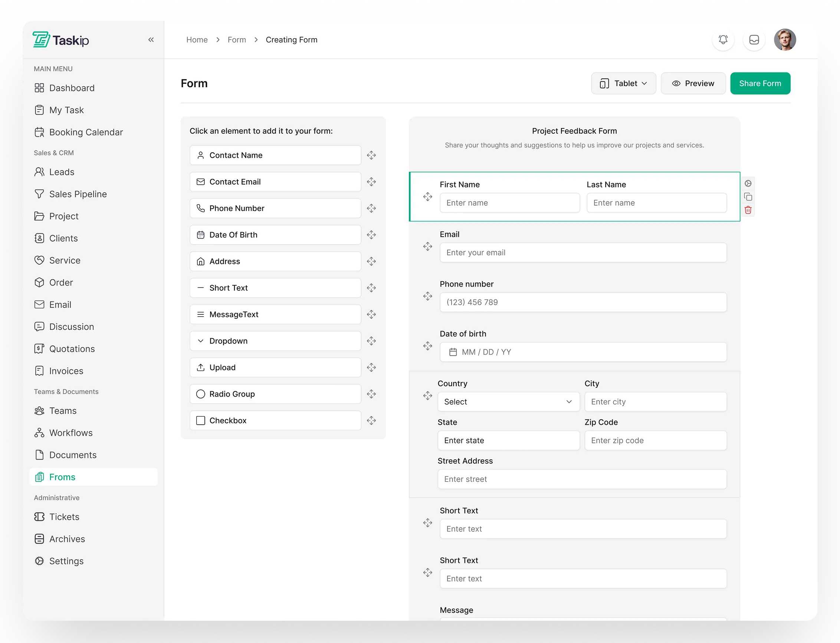Click the Date of birth input field

[583, 352]
